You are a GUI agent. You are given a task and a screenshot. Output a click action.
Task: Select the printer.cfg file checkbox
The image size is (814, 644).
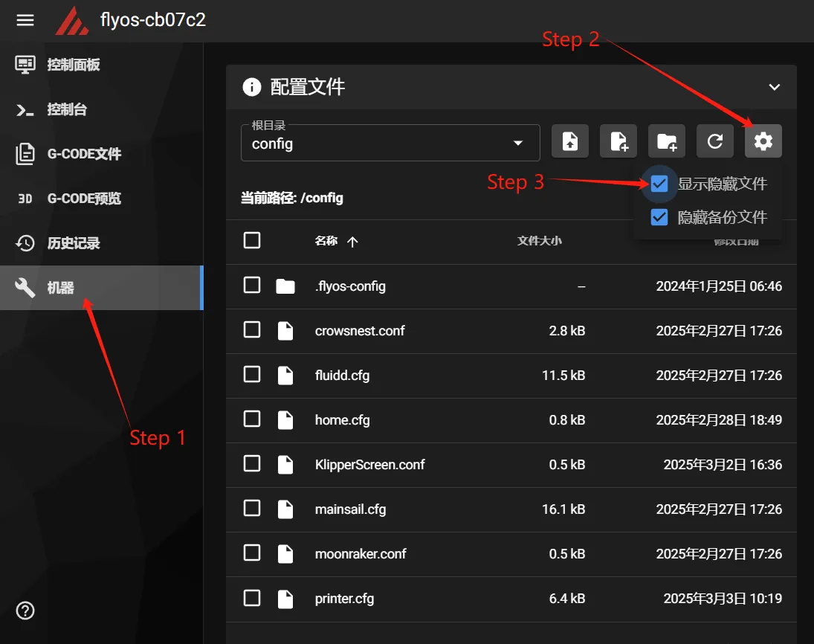click(252, 598)
